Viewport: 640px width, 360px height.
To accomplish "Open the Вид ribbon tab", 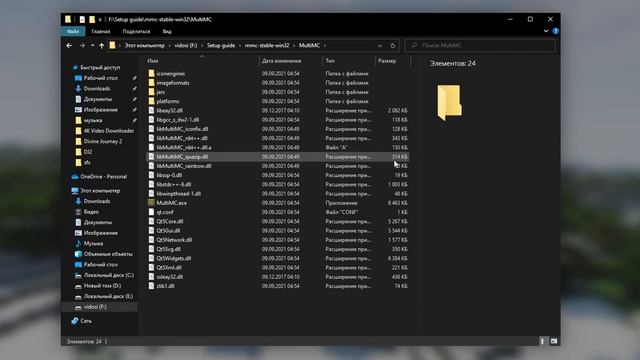I will [167, 31].
